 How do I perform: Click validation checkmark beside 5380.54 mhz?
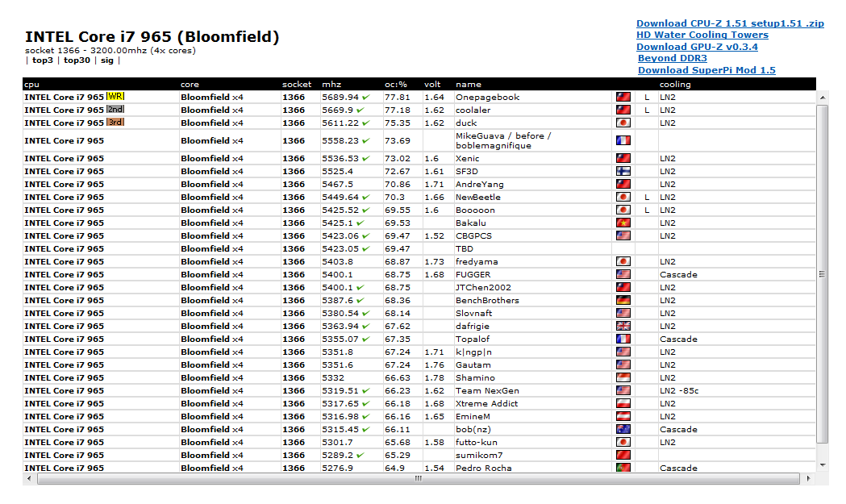coord(366,314)
